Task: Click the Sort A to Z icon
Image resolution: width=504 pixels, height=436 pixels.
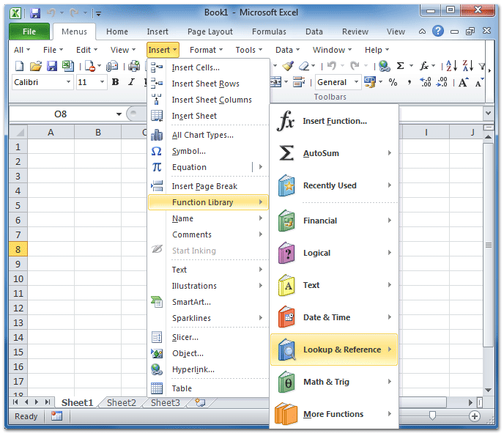Action: point(451,66)
